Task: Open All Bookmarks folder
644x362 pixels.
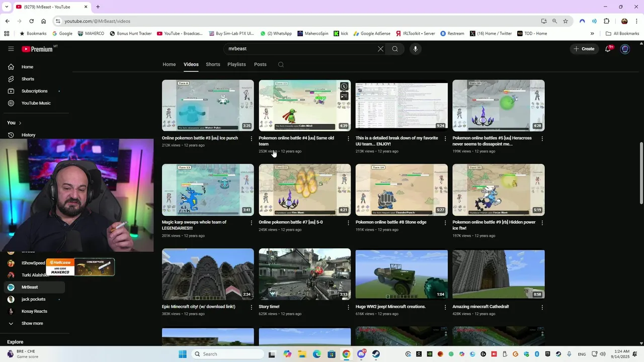Action: (622, 34)
